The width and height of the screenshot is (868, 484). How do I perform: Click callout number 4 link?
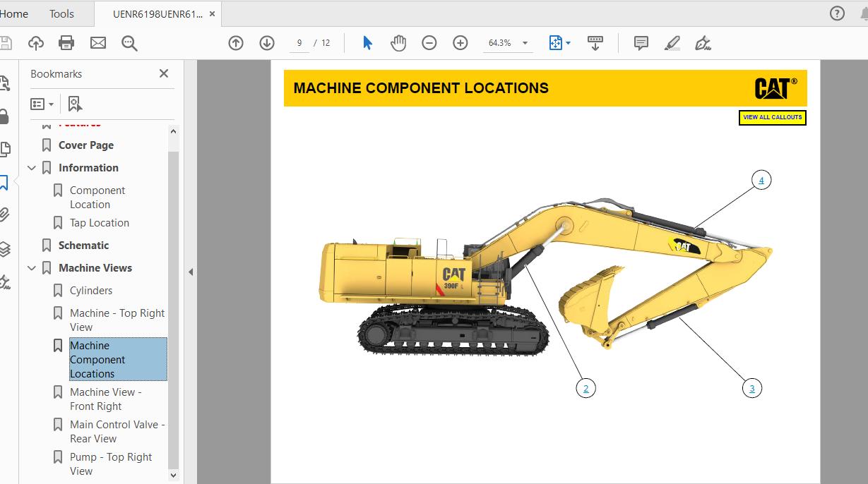click(x=761, y=180)
